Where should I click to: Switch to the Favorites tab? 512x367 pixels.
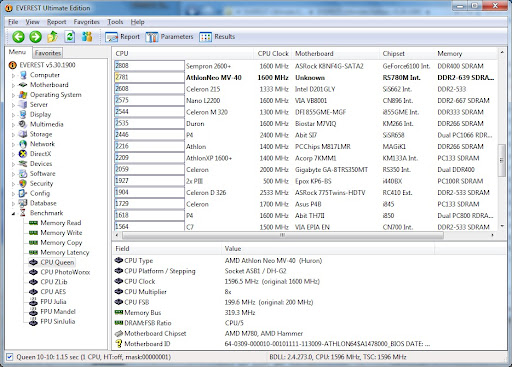48,53
